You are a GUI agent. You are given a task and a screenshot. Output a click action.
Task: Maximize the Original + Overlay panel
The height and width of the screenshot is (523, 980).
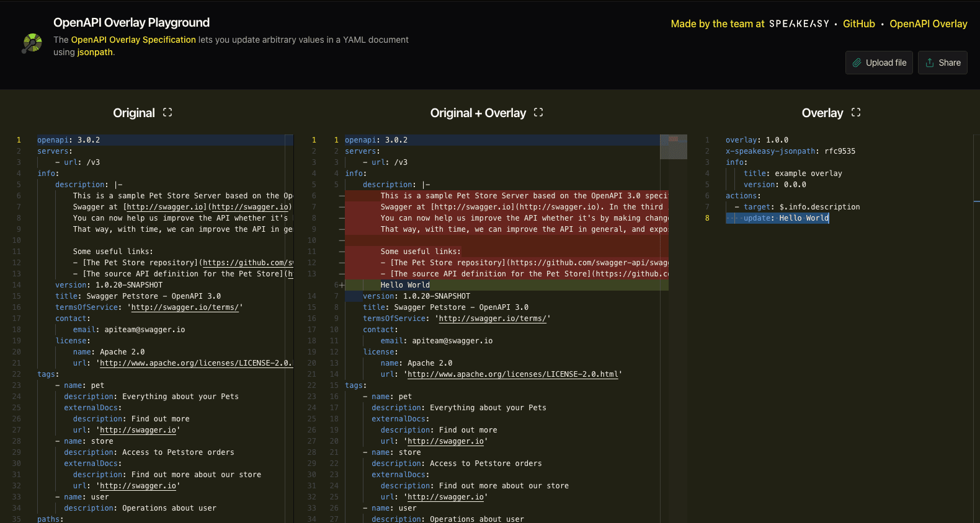(538, 112)
